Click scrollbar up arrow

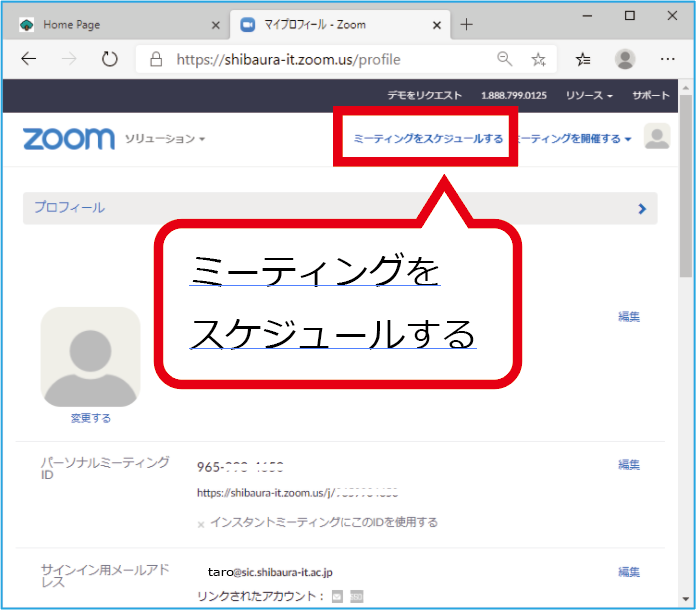click(x=686, y=87)
